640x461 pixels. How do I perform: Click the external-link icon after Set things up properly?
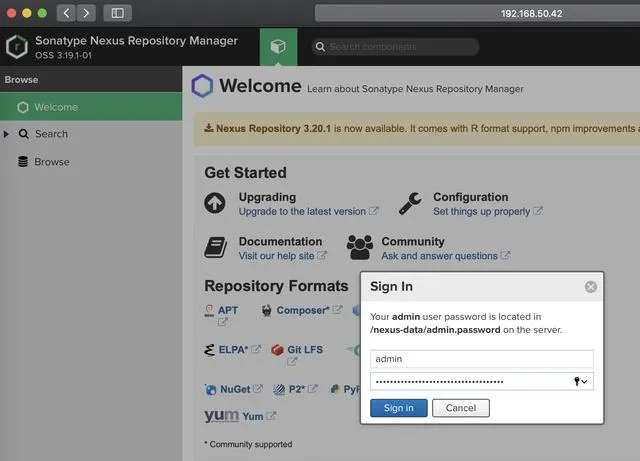tap(538, 211)
